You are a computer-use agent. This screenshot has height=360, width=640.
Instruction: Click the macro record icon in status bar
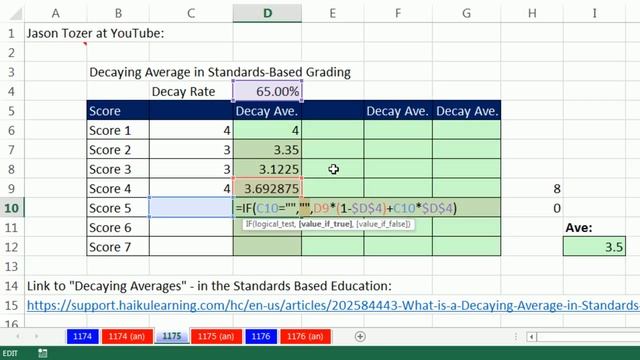click(42, 353)
